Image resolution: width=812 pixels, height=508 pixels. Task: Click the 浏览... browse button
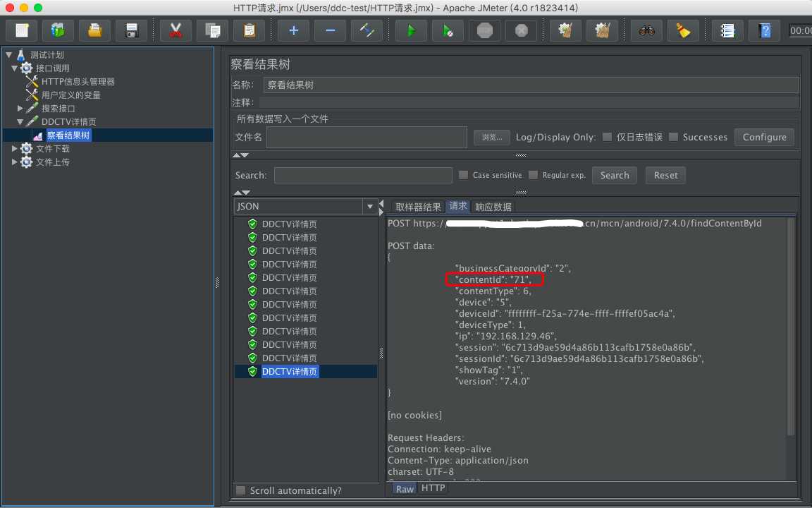492,138
